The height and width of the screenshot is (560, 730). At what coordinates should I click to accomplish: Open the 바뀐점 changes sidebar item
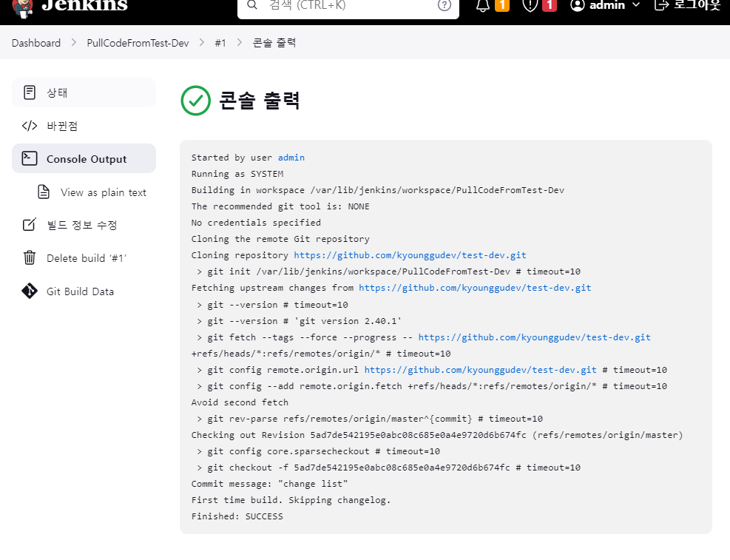tap(84, 126)
